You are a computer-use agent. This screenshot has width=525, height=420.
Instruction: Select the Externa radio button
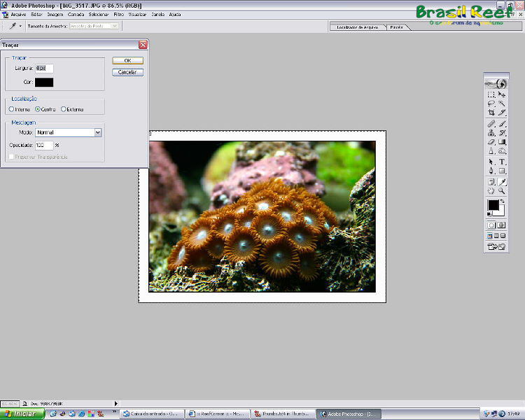[64, 109]
